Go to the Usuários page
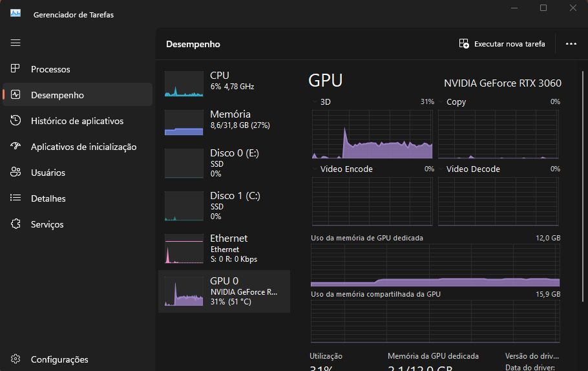This screenshot has height=371, width=588. click(48, 173)
